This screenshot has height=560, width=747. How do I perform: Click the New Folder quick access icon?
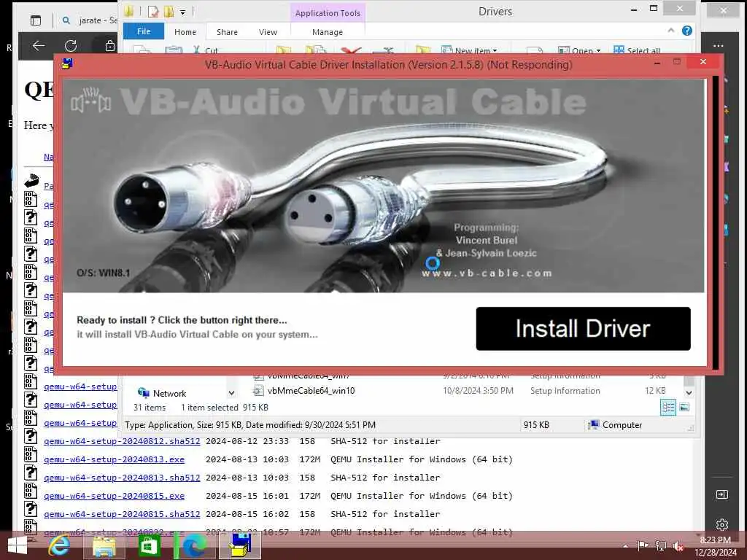[169, 12]
